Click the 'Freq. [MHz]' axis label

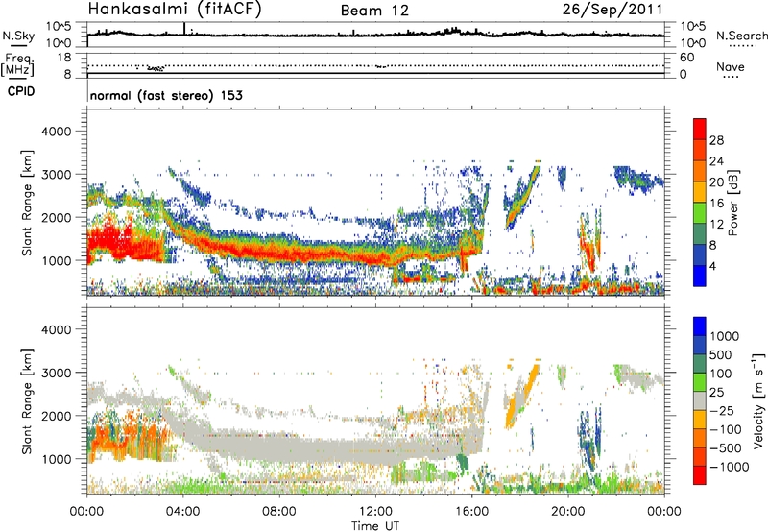(x=19, y=65)
